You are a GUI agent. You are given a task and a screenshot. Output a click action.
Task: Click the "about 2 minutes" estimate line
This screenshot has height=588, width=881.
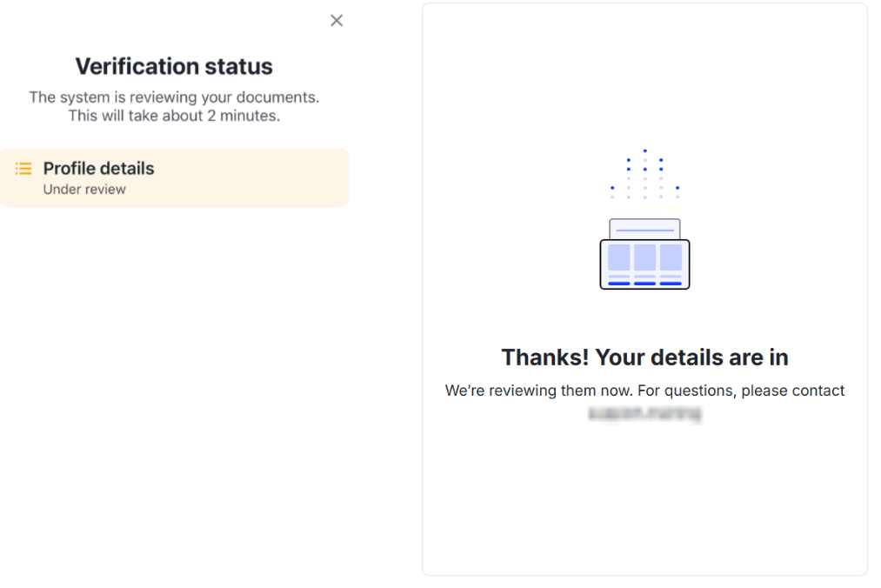pyautogui.click(x=174, y=116)
